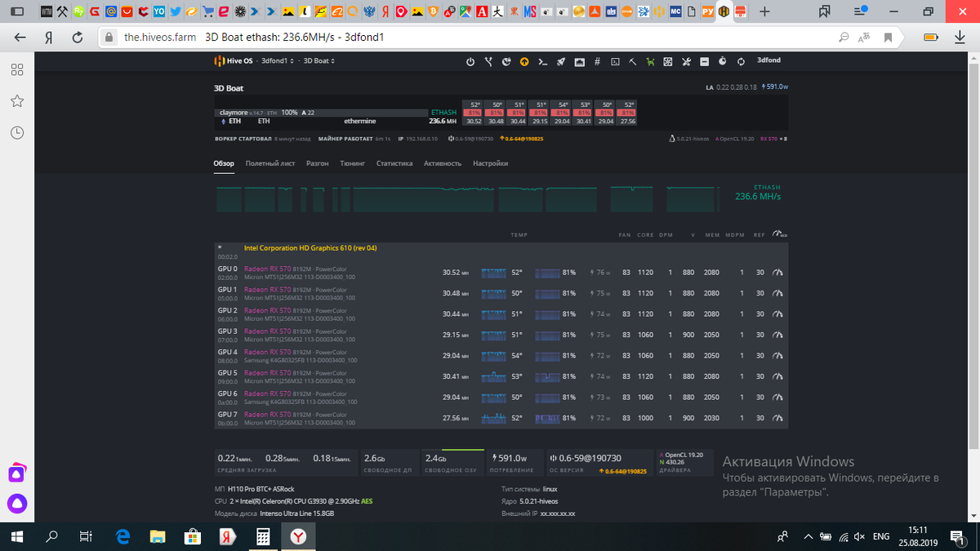
Task: Click GPU 0 Radeon RX 570 name
Action: point(267,269)
